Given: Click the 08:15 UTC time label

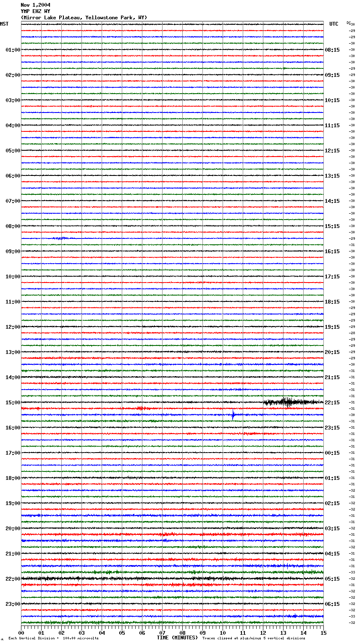Looking at the screenshot, I should point(332,50).
